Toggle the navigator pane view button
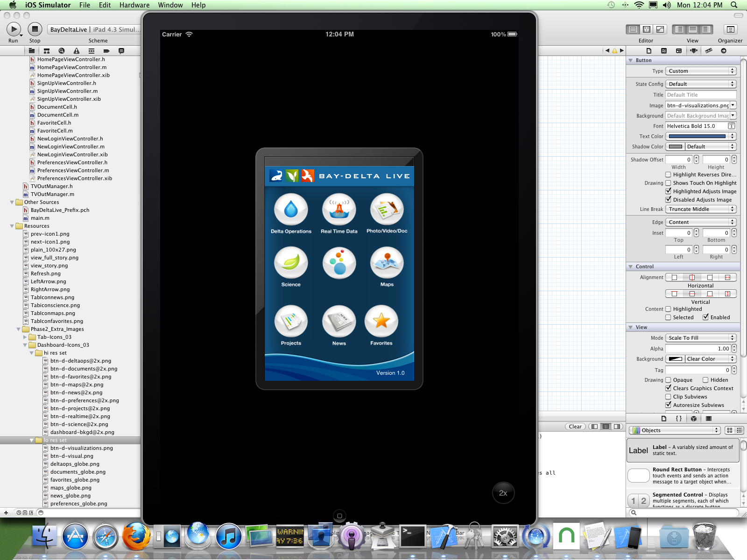Screen dimensions: 747x560 tap(679, 29)
